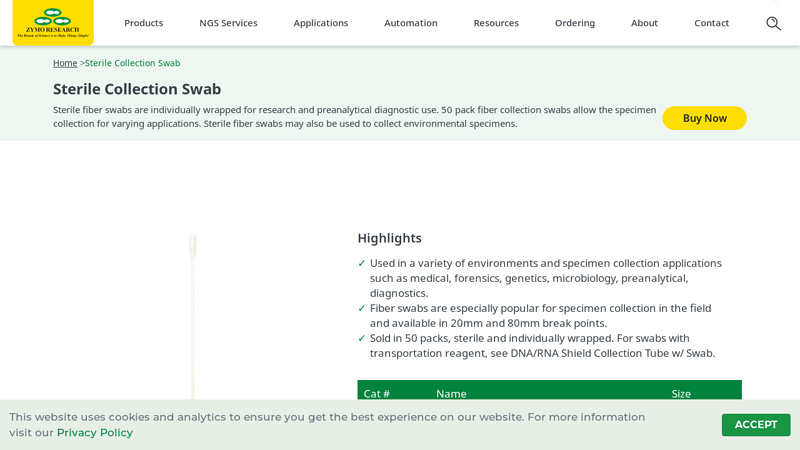
Task: Expand the Applications navigation item
Action: tap(320, 23)
